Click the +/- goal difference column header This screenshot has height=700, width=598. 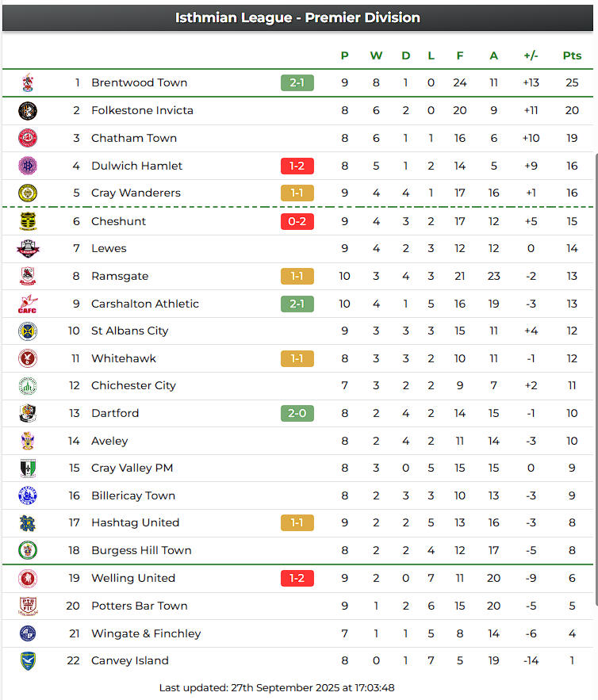[x=531, y=55]
